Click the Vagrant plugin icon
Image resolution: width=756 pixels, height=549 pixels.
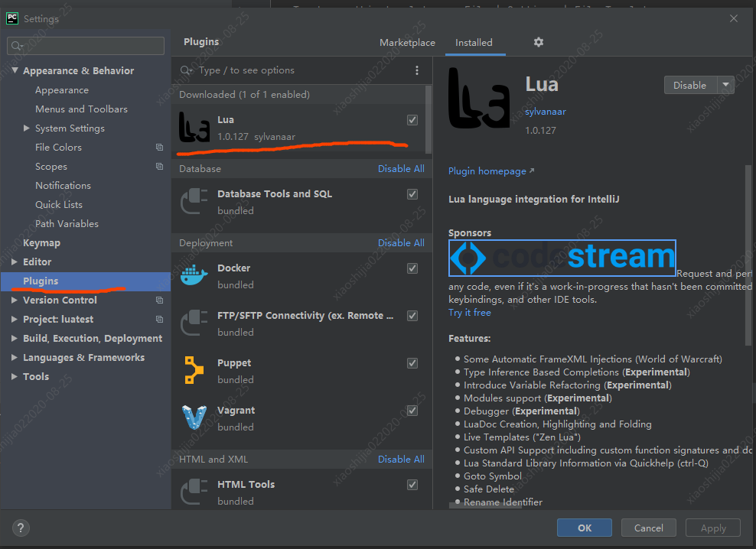(x=194, y=417)
